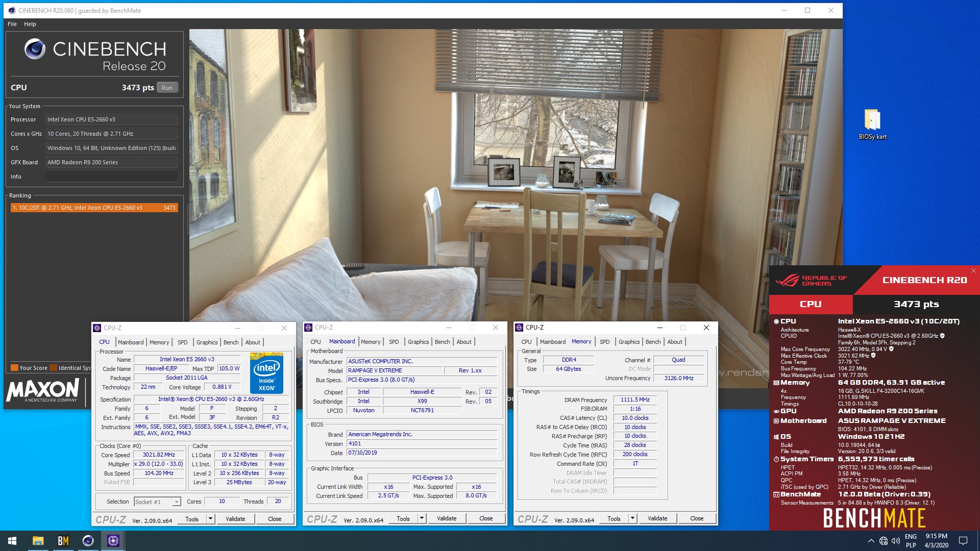Close the BenchMate result overlay

pos(973,271)
